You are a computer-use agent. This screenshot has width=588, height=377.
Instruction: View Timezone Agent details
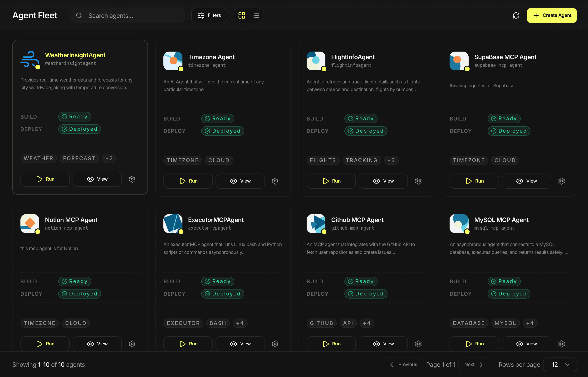click(240, 181)
